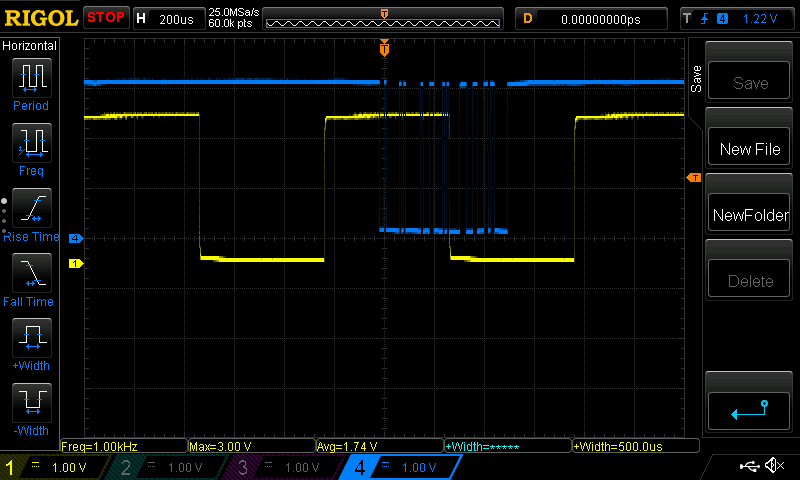The height and width of the screenshot is (480, 800).
Task: Click the yellow channel 1 ground marker
Action: (x=76, y=263)
